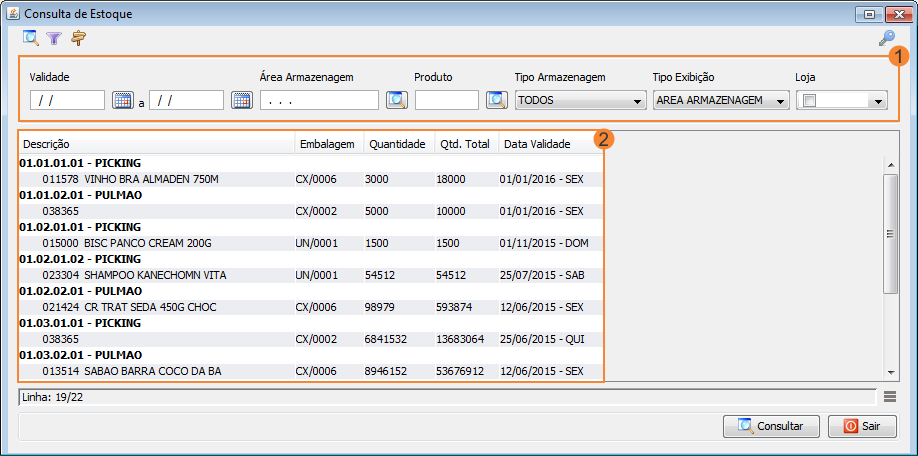
Task: Click the list options icon beside Linha status
Action: pyautogui.click(x=890, y=397)
